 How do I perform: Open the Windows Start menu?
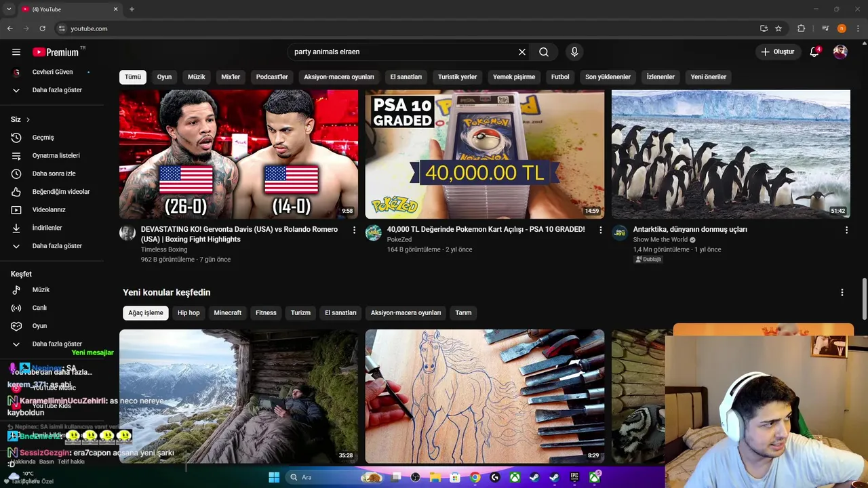point(274,477)
